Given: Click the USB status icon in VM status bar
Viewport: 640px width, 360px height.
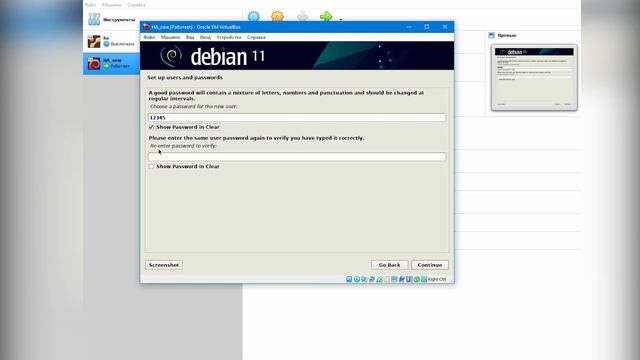Looking at the screenshot, I should coord(380,279).
